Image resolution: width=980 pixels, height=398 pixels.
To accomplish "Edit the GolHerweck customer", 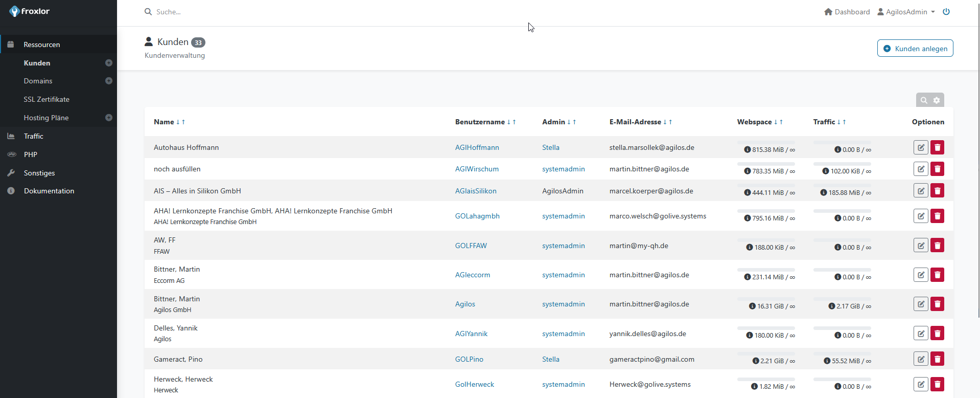I will pos(921,384).
